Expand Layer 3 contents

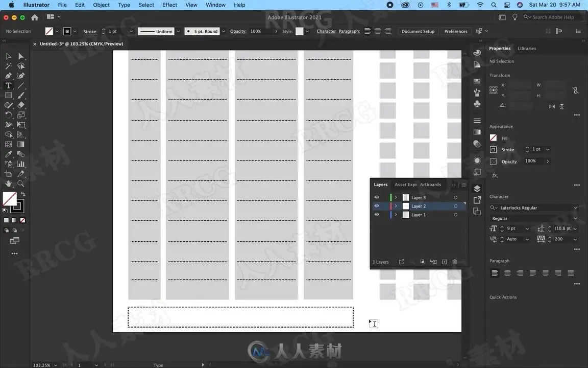[x=396, y=197]
